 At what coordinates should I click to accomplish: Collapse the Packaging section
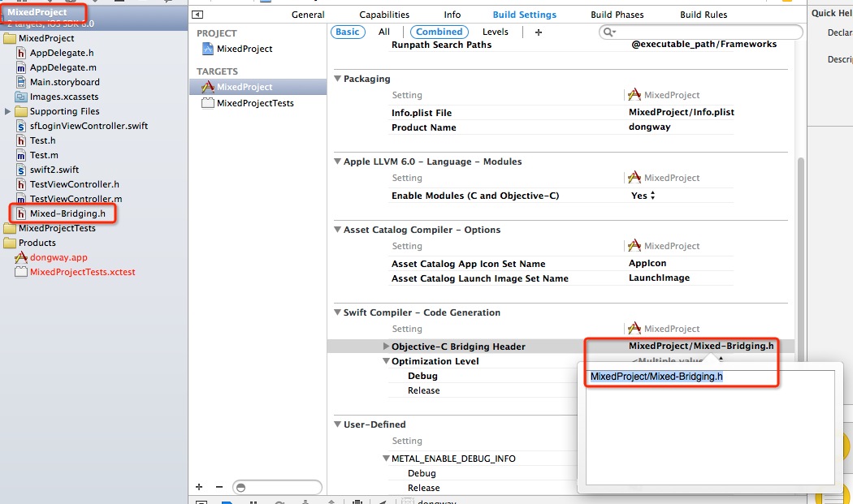point(337,79)
